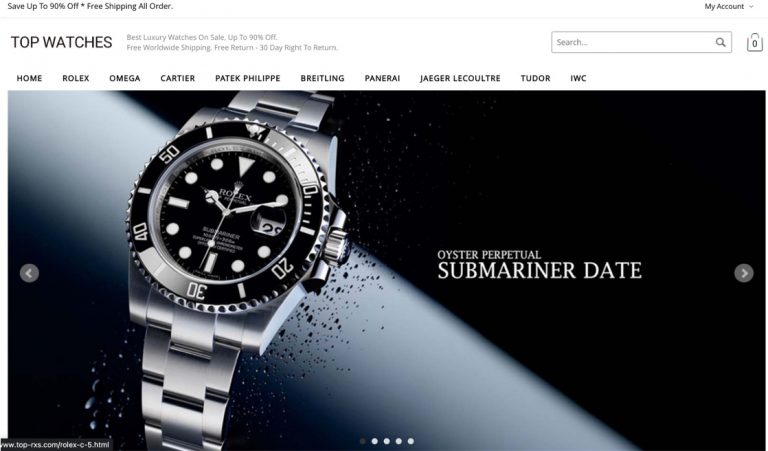
Task: Open the Omega menu item
Action: pos(125,78)
